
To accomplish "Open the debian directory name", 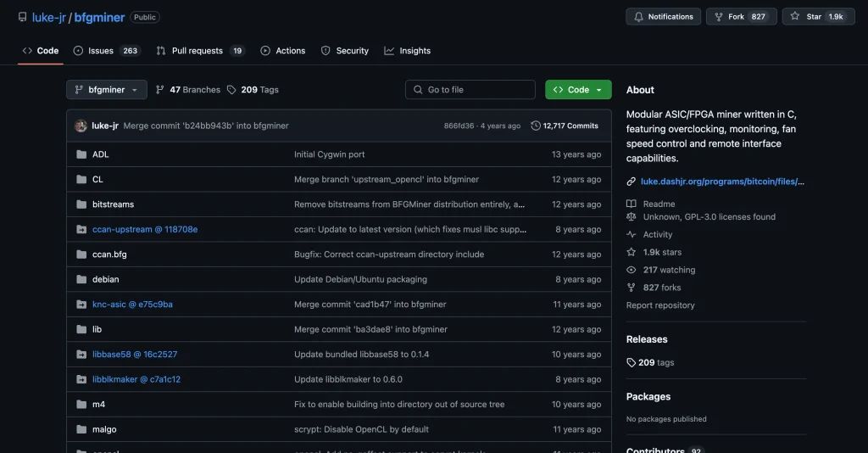I will [106, 279].
